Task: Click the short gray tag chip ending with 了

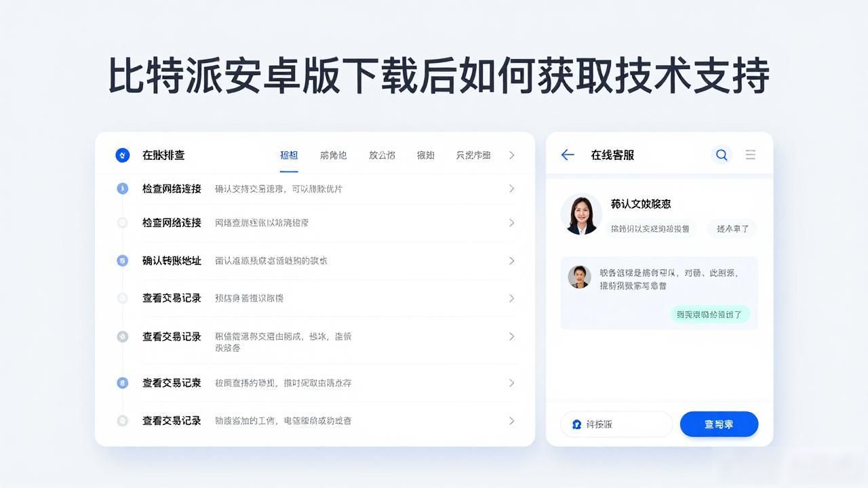Action: [x=732, y=228]
